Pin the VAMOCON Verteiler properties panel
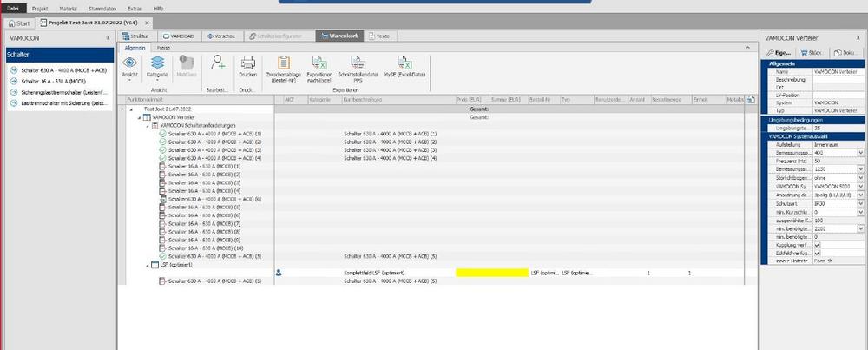The height and width of the screenshot is (350, 868). pyautogui.click(x=858, y=38)
